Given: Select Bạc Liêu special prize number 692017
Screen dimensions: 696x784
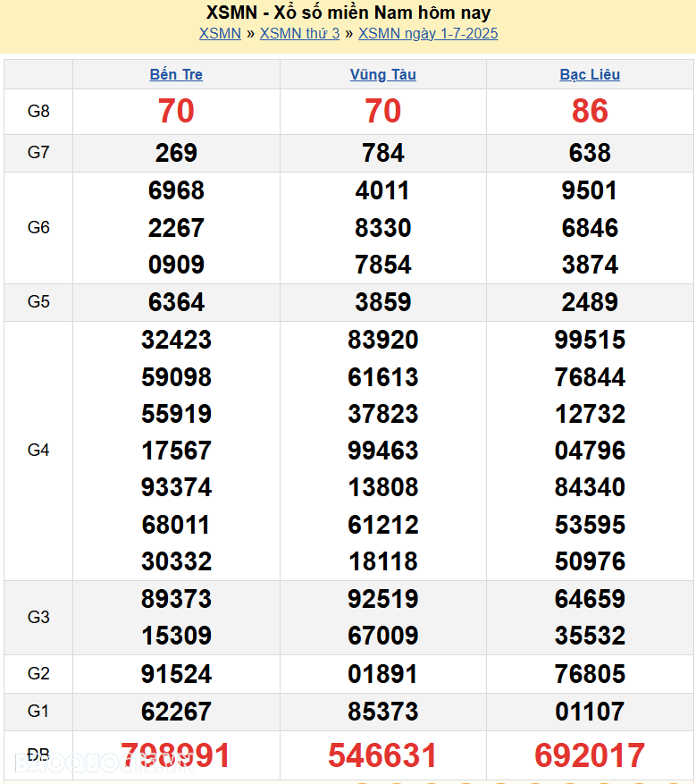Looking at the screenshot, I should pyautogui.click(x=590, y=755).
